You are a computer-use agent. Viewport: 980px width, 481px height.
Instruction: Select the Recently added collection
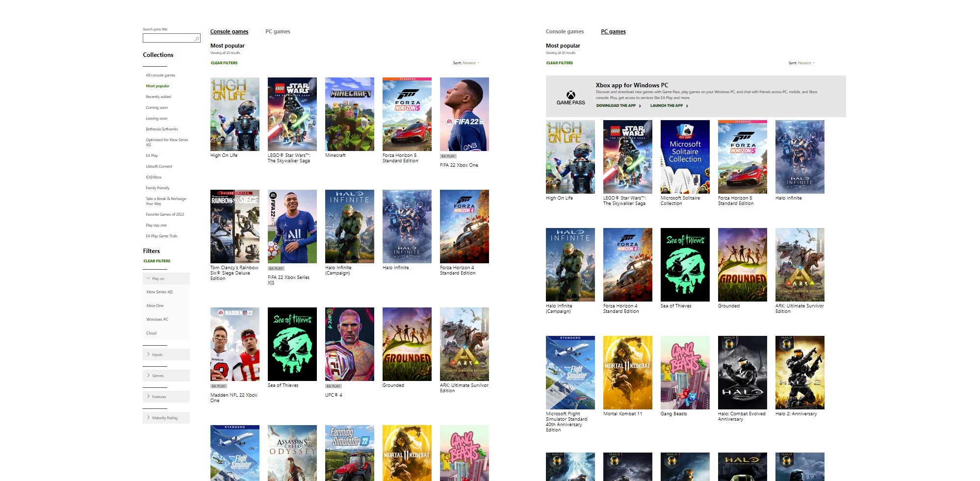tap(157, 97)
